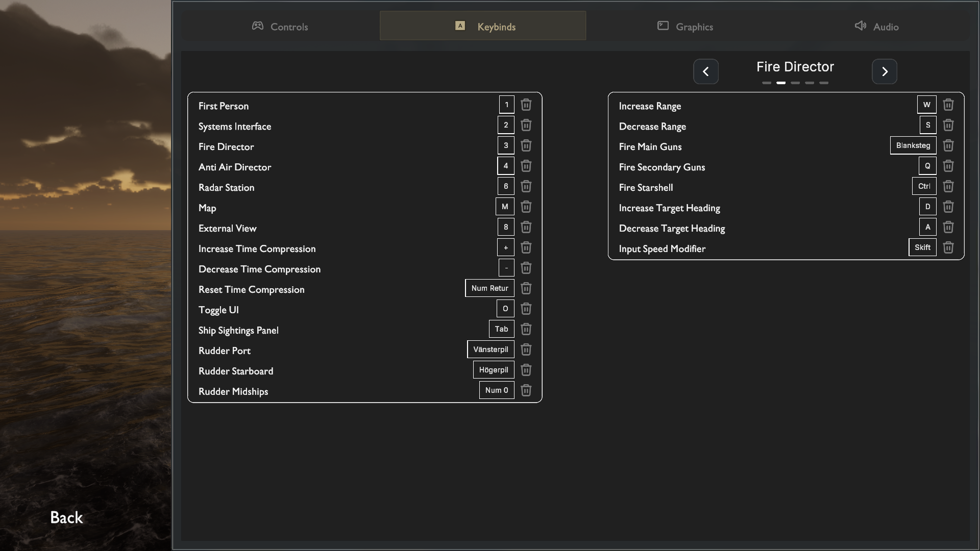
Task: Rebind Fire Director key '3'
Action: click(x=506, y=145)
